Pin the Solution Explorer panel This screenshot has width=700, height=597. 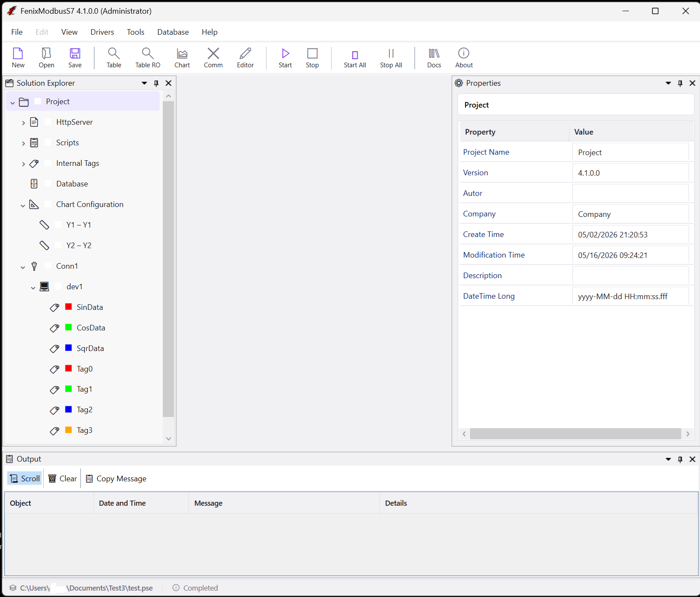click(156, 83)
